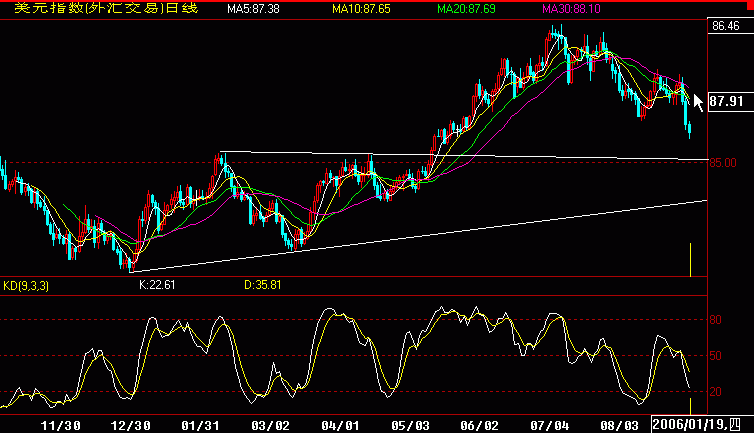Screen dimensions: 754x433
Task: Click the 12/30 date label
Action: 130,426
